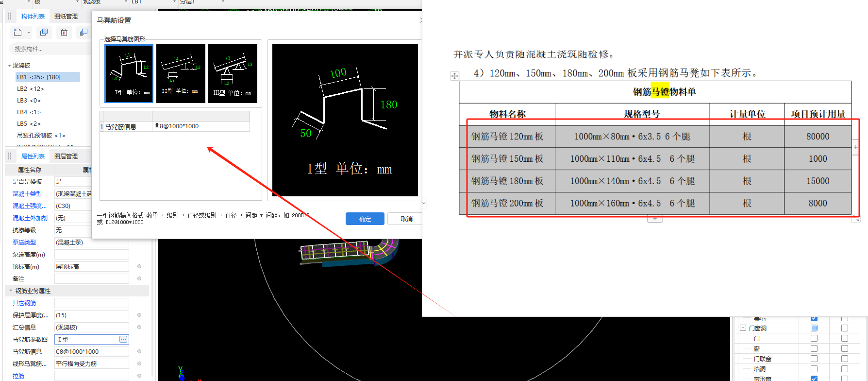Click the add-row plus below document table
Image resolution: width=868 pixels, height=381 pixels.
pos(655,219)
